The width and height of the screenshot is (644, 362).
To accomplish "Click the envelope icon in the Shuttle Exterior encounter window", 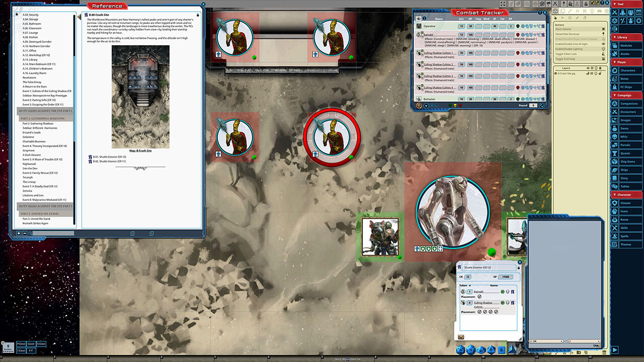I will [461, 336].
